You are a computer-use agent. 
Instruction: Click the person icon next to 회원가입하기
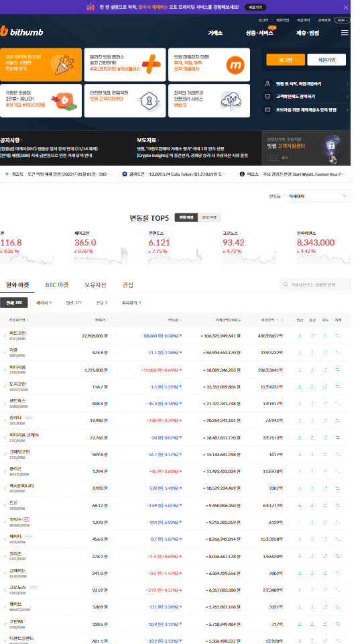pyautogui.click(x=267, y=84)
